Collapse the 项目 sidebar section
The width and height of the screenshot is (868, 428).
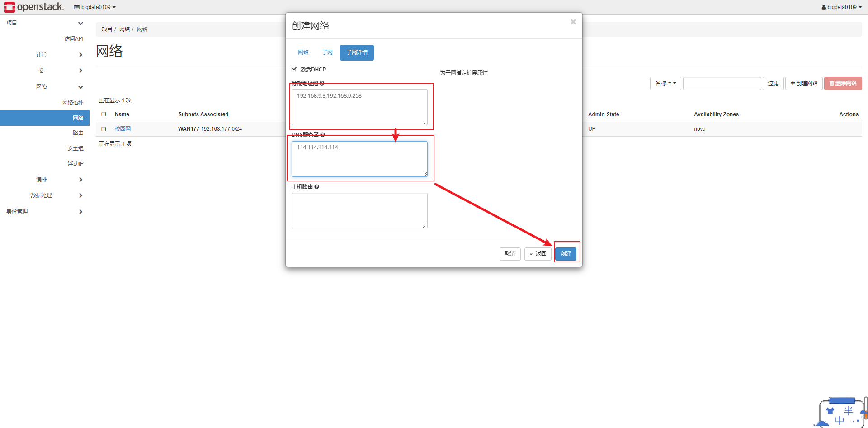[45, 23]
